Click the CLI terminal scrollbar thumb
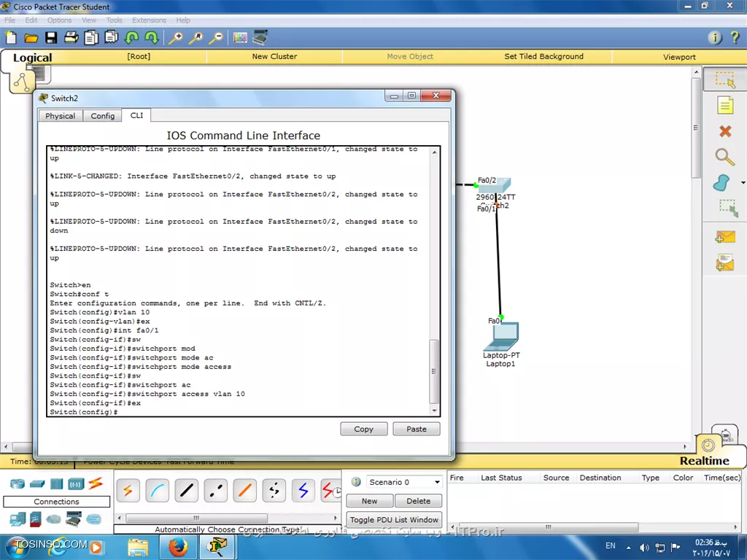The width and height of the screenshot is (747, 560). pos(434,371)
